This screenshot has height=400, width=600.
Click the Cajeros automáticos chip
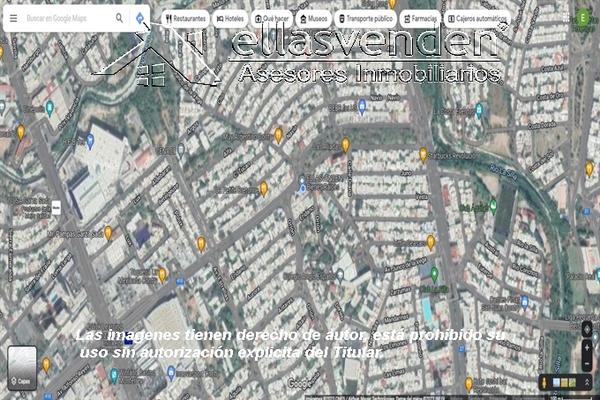[x=477, y=18]
